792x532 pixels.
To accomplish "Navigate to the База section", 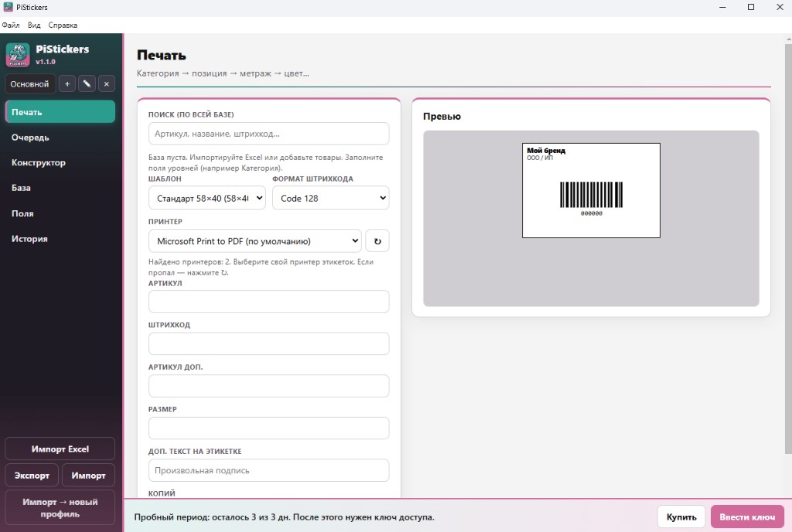I will coord(60,188).
